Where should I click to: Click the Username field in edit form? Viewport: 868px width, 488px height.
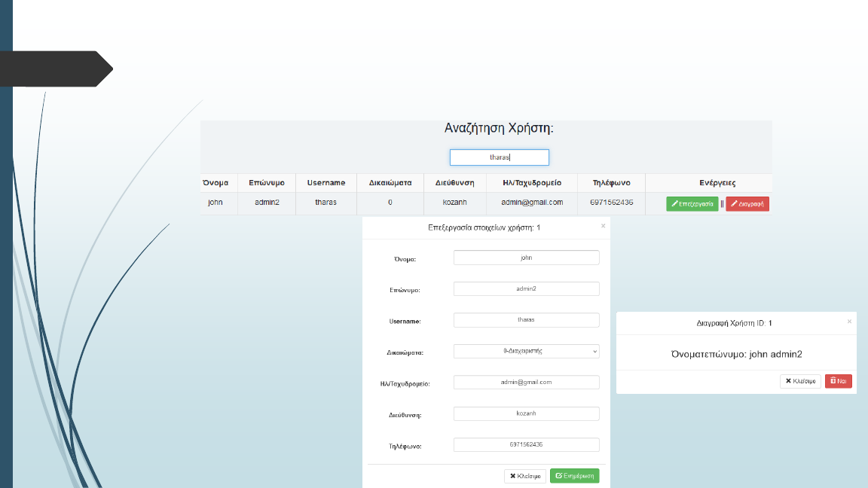(526, 320)
